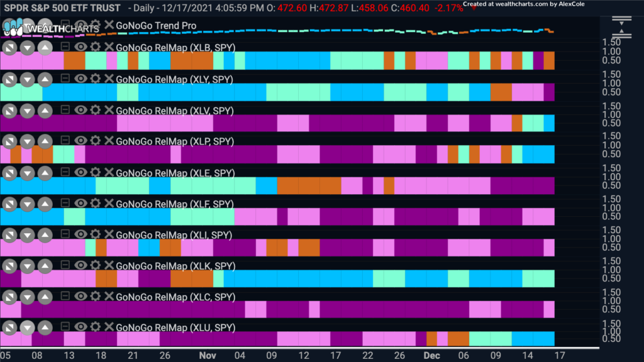Open settings gear for RelMap XLK panel
This screenshot has height=362, width=644.
(x=96, y=265)
